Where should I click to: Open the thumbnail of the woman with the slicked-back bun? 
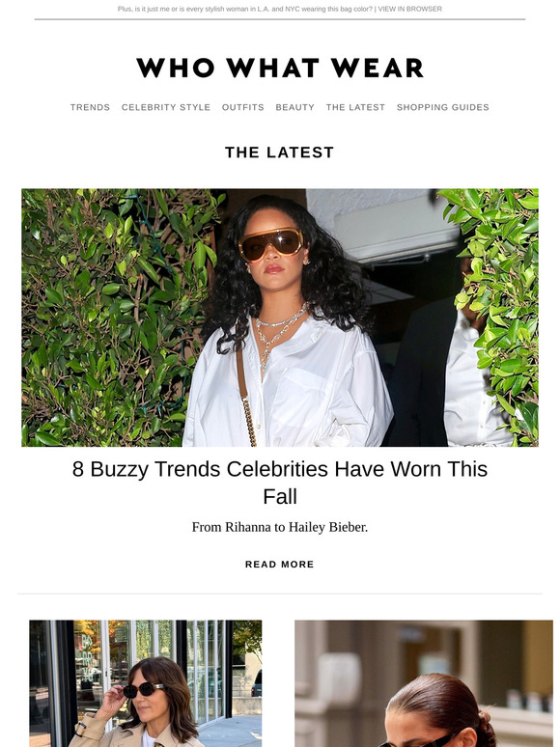(x=424, y=683)
